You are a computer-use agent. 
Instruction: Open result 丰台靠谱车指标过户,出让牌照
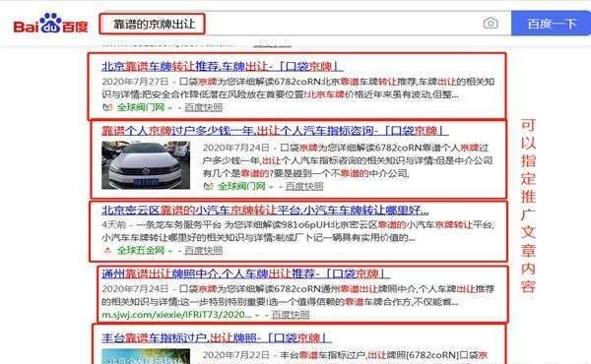click(x=217, y=337)
